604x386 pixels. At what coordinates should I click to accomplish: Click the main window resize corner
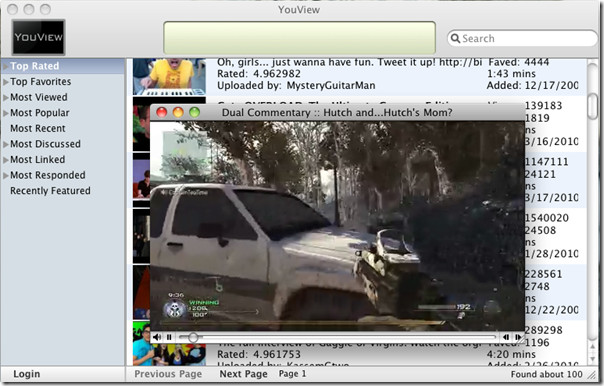coord(591,374)
